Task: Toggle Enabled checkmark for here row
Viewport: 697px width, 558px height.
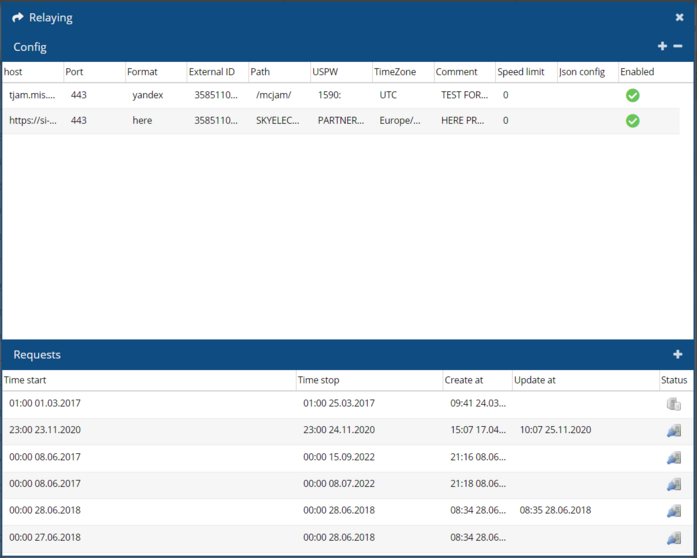Action: click(x=632, y=121)
